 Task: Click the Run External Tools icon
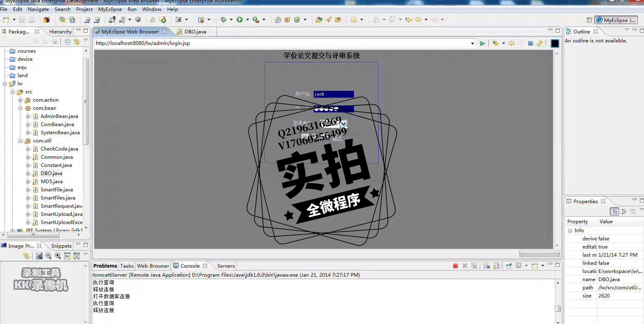(x=256, y=20)
